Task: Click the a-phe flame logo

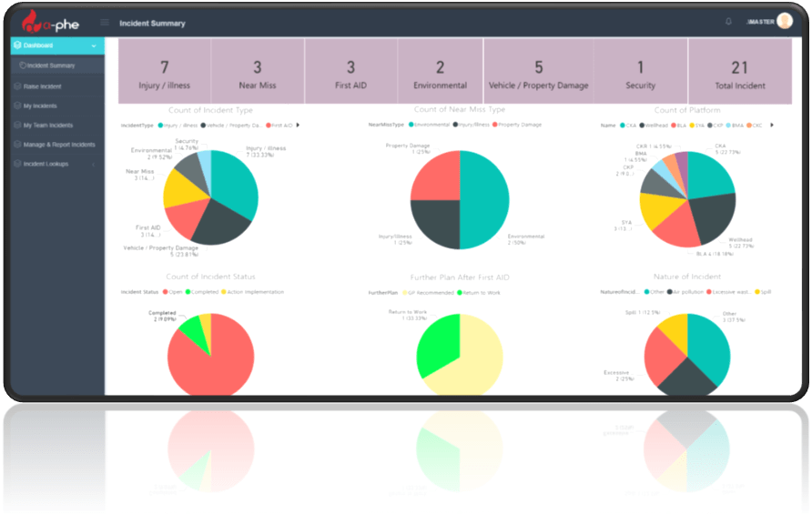Action: click(31, 21)
